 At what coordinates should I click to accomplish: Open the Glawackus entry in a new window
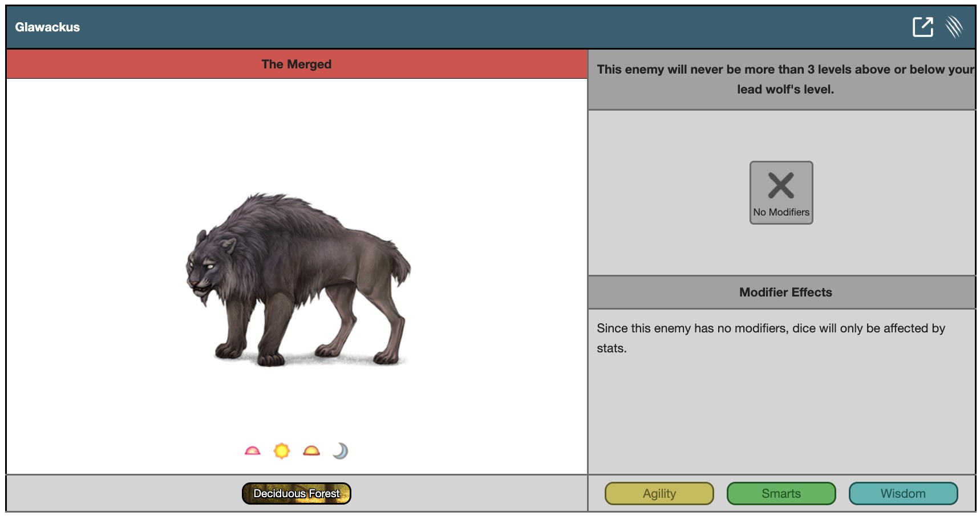point(922,27)
